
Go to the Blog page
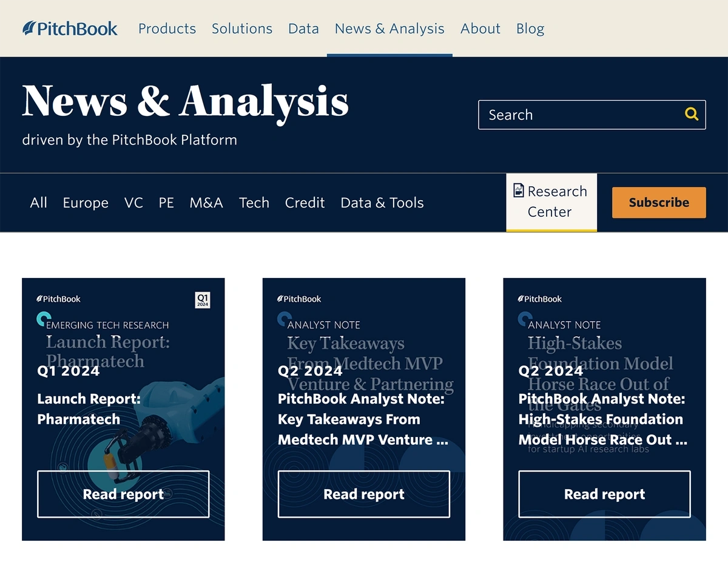(530, 29)
